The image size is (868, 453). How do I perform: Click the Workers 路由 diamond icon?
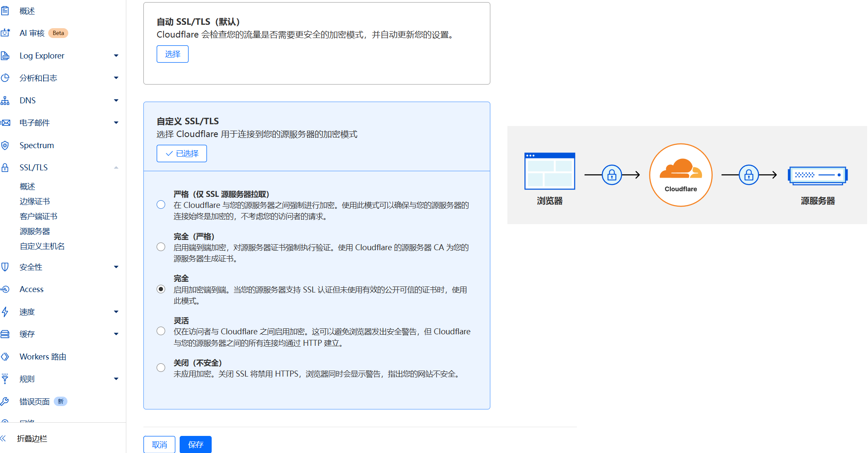coord(5,357)
